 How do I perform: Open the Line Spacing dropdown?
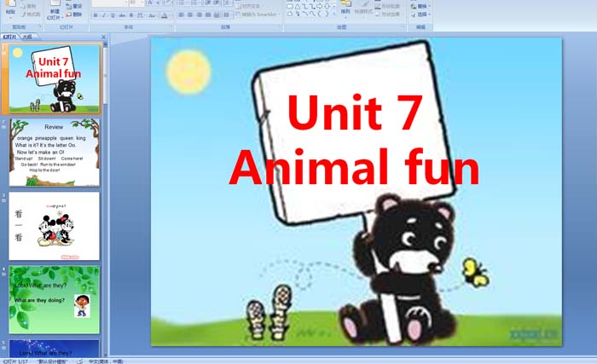coord(228,3)
